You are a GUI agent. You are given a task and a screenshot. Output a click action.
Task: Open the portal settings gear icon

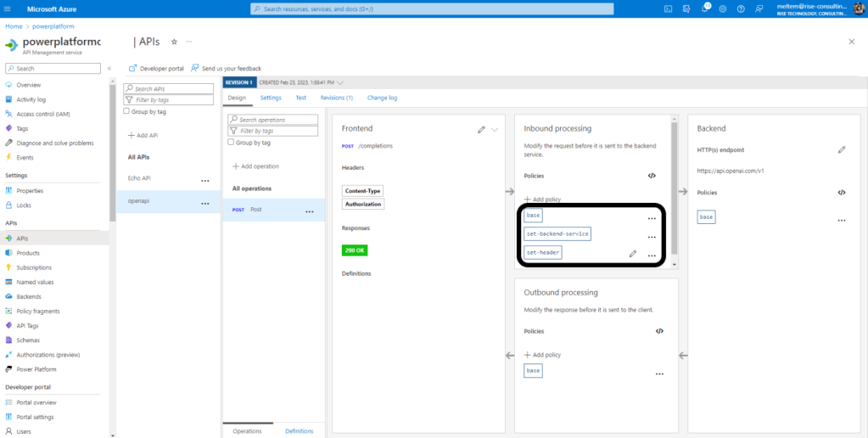(722, 8)
